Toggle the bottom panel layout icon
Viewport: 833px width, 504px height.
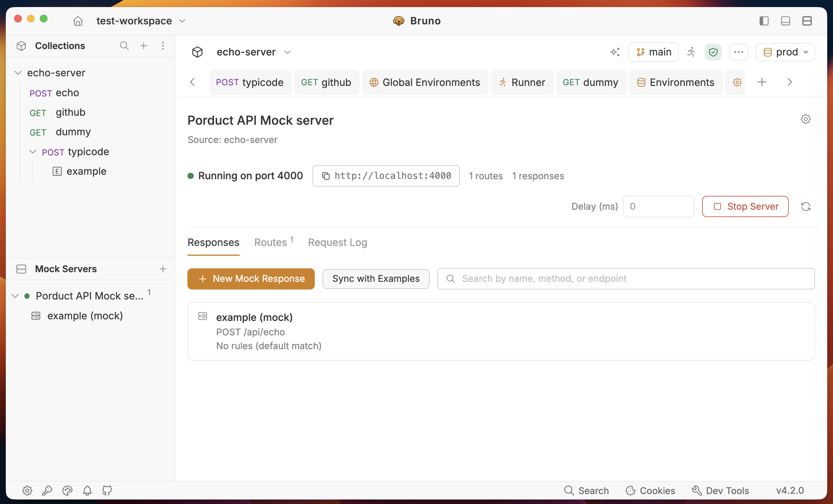(x=785, y=21)
